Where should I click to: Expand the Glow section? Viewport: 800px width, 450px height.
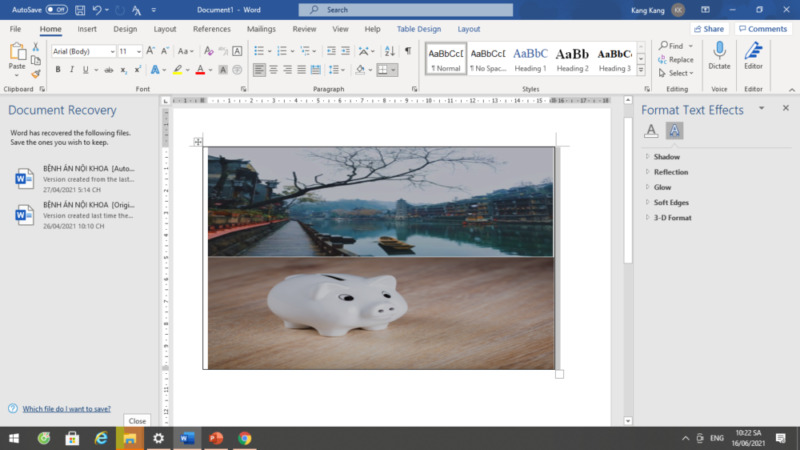point(662,187)
